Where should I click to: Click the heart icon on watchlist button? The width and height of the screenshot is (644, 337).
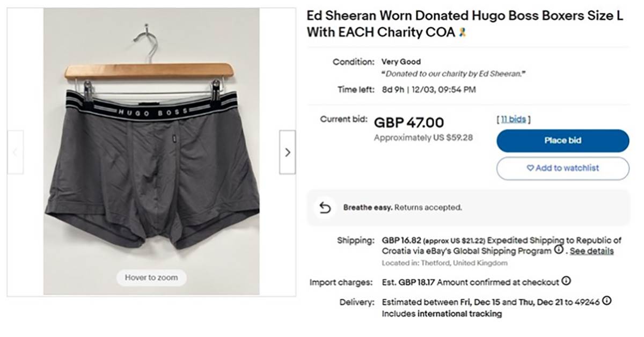coord(530,168)
